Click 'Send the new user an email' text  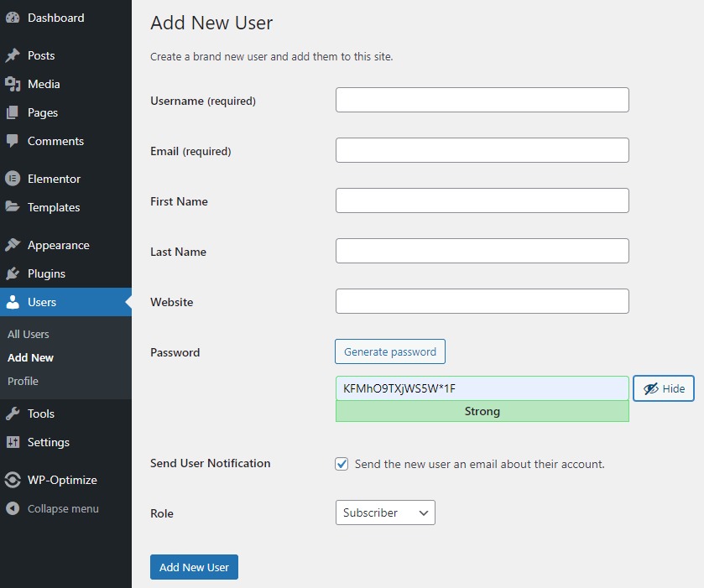point(479,464)
